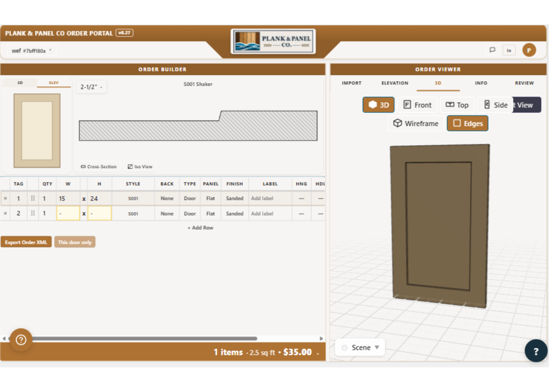Open the round orange help button
549x392 pixels.
tap(21, 340)
